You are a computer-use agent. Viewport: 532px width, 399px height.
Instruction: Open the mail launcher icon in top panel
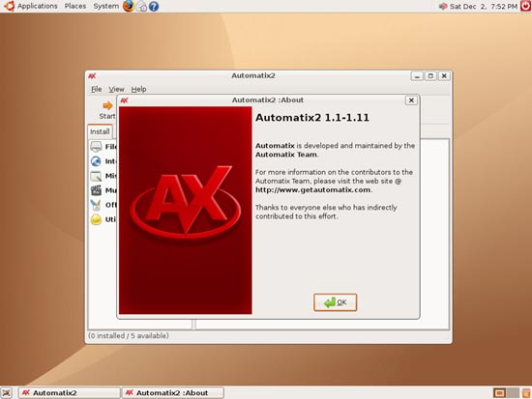coord(141,6)
